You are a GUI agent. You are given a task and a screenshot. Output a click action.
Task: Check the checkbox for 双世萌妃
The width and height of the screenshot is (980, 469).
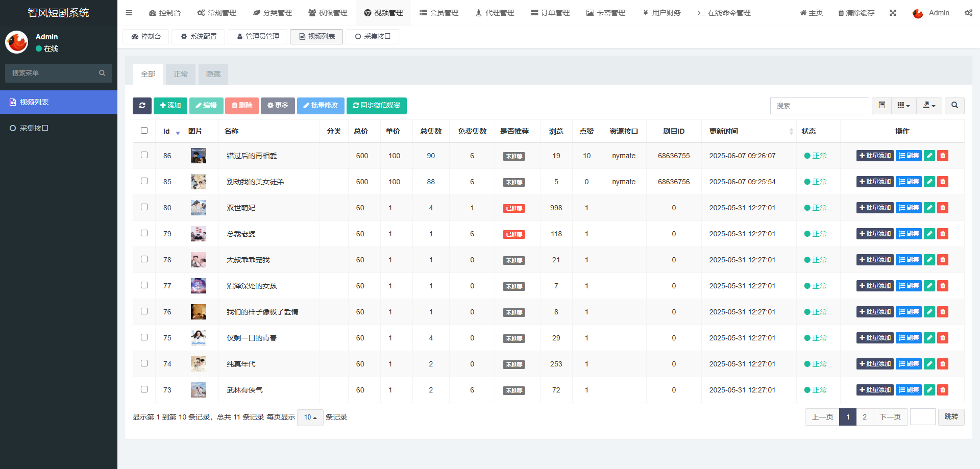tap(144, 207)
